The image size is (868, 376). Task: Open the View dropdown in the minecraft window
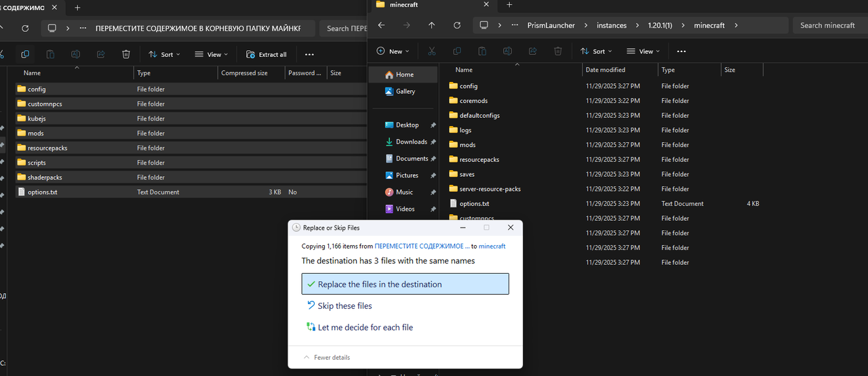point(643,51)
